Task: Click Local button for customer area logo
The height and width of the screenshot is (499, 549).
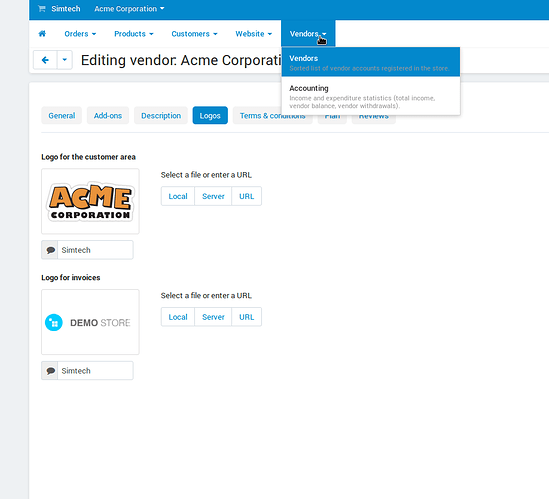Action: [x=178, y=196]
